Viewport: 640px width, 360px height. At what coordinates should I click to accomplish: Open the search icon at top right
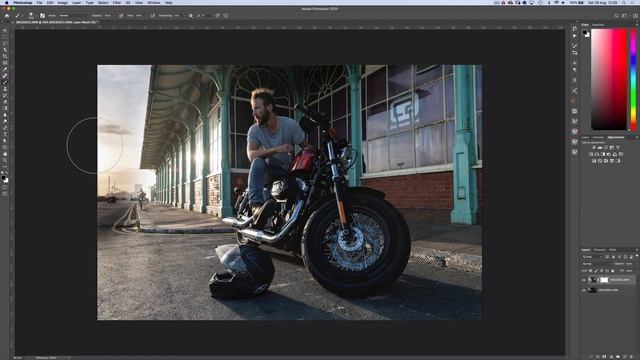pos(616,16)
